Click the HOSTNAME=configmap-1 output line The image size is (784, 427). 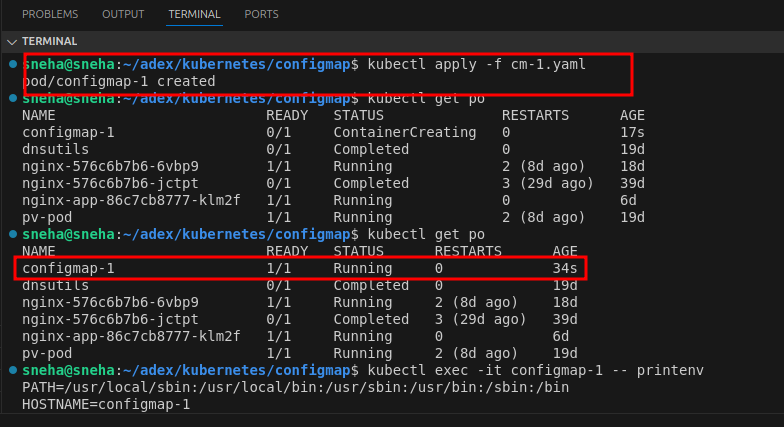coord(105,404)
